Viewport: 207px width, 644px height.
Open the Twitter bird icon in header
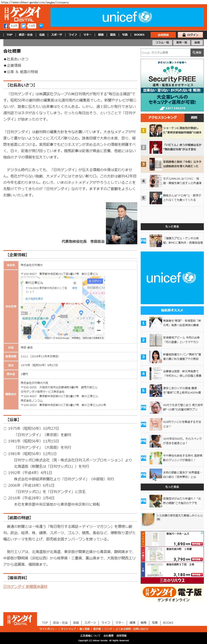[23, 26]
